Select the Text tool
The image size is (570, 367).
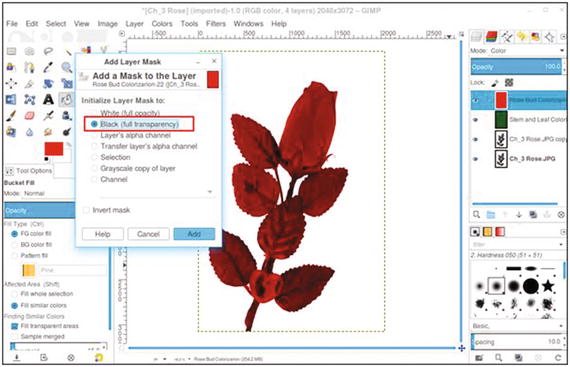click(x=48, y=100)
